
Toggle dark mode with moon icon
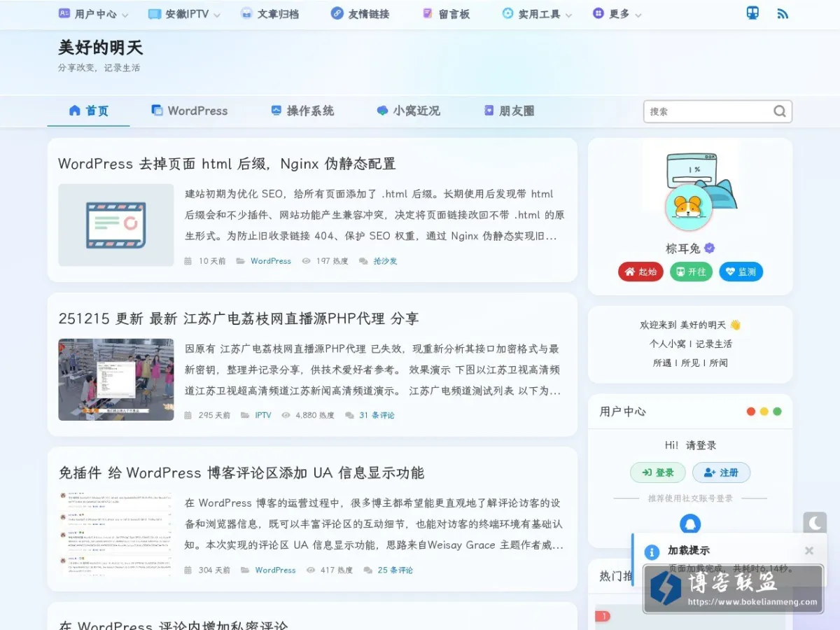[815, 523]
